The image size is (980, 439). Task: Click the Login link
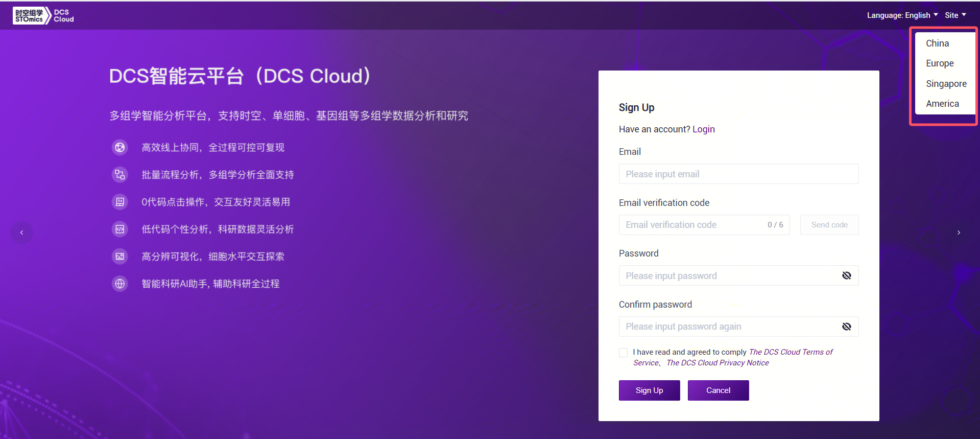click(x=704, y=129)
